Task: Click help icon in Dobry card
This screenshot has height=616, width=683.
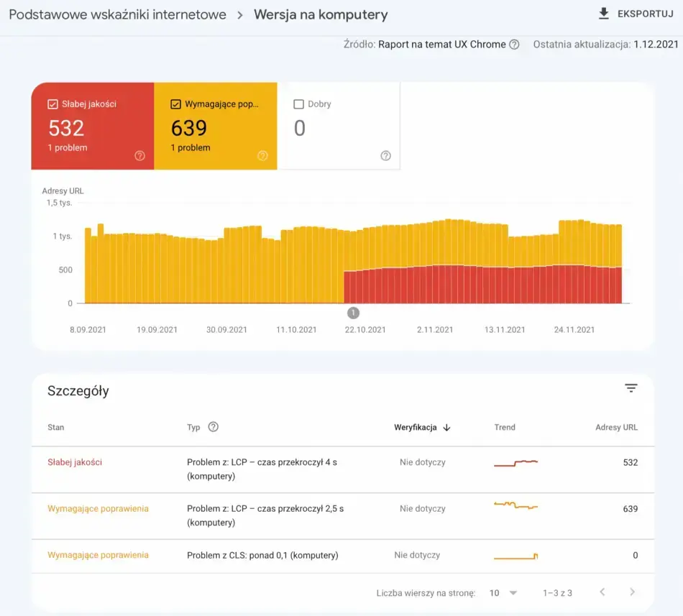Action: click(x=385, y=156)
